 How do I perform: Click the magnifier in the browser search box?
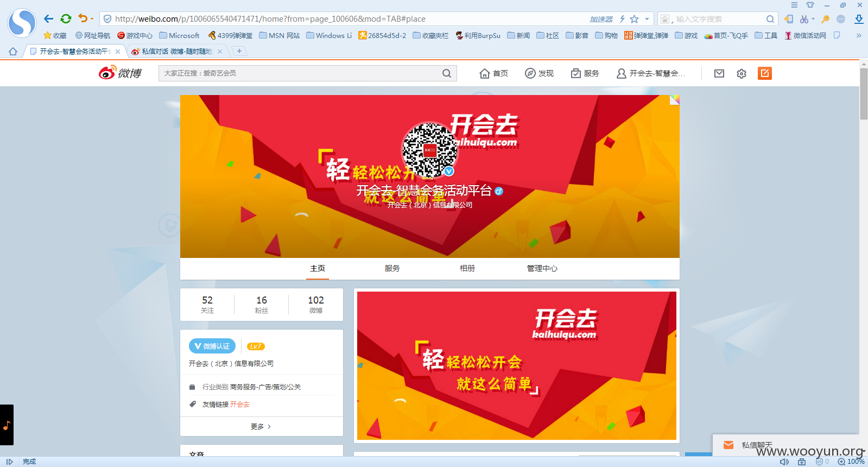coord(770,19)
